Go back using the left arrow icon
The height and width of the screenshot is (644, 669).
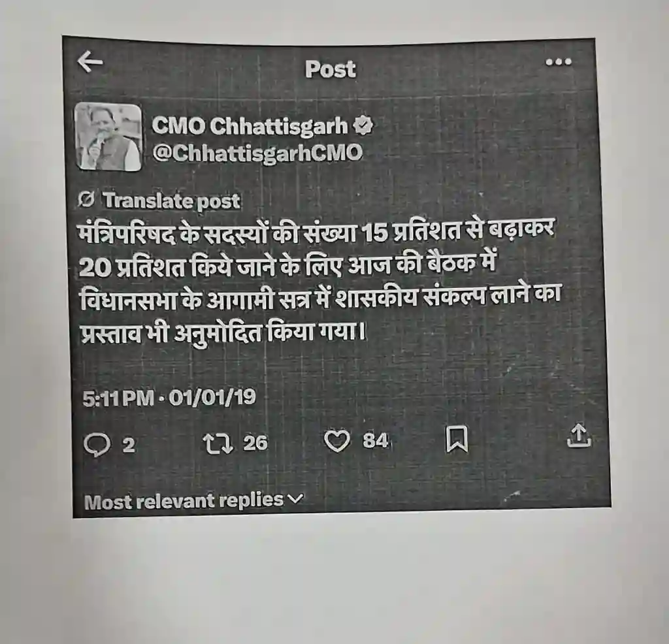tap(90, 62)
